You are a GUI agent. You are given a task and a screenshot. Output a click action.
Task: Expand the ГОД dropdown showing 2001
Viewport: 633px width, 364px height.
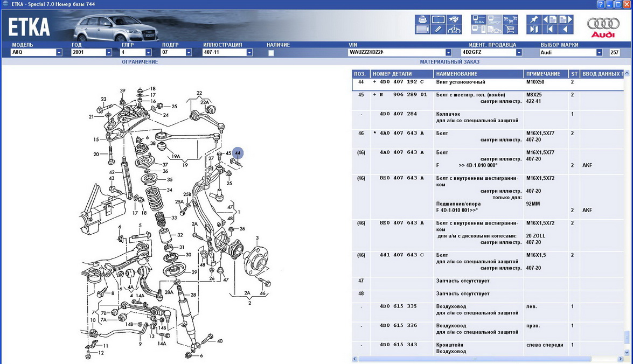108,53
